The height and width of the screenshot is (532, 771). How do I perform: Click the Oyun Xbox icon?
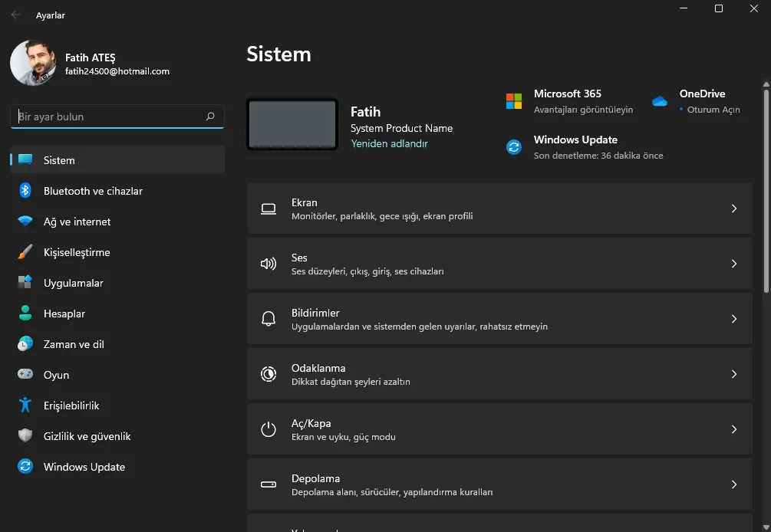[25, 375]
